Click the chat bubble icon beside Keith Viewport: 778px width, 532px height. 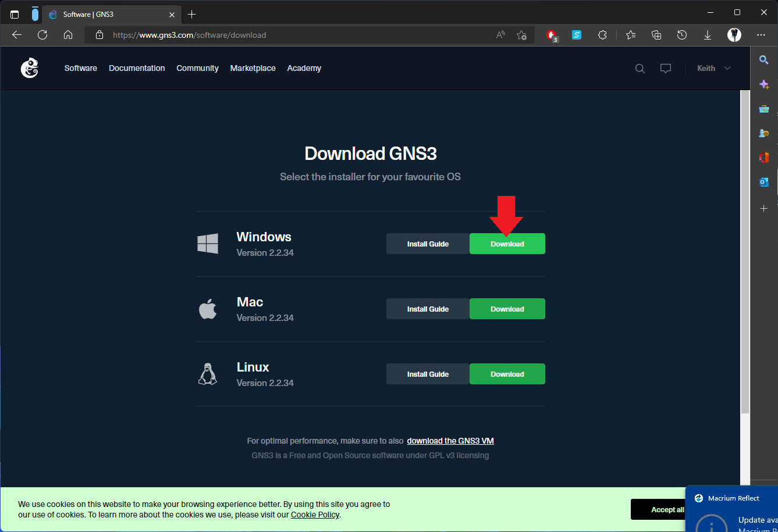point(666,68)
